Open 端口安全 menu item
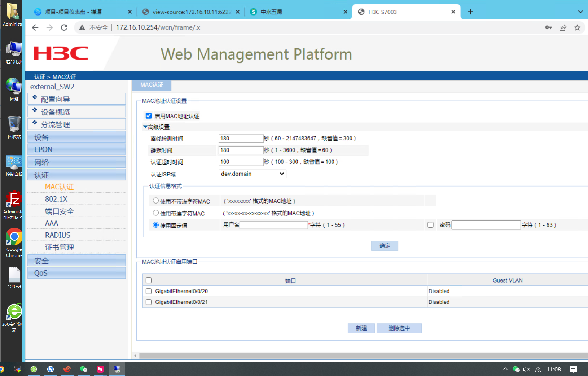 pyautogui.click(x=60, y=211)
